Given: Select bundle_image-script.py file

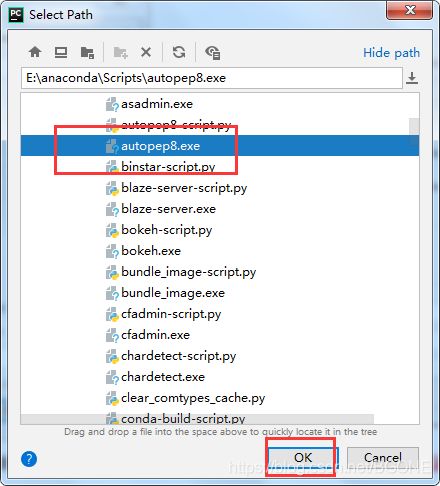Looking at the screenshot, I should point(188,272).
